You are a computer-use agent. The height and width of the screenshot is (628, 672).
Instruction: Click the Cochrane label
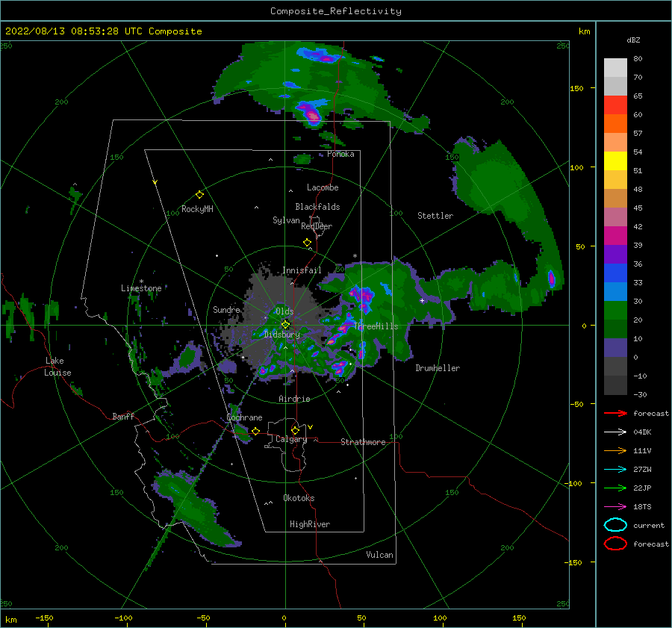click(x=244, y=417)
